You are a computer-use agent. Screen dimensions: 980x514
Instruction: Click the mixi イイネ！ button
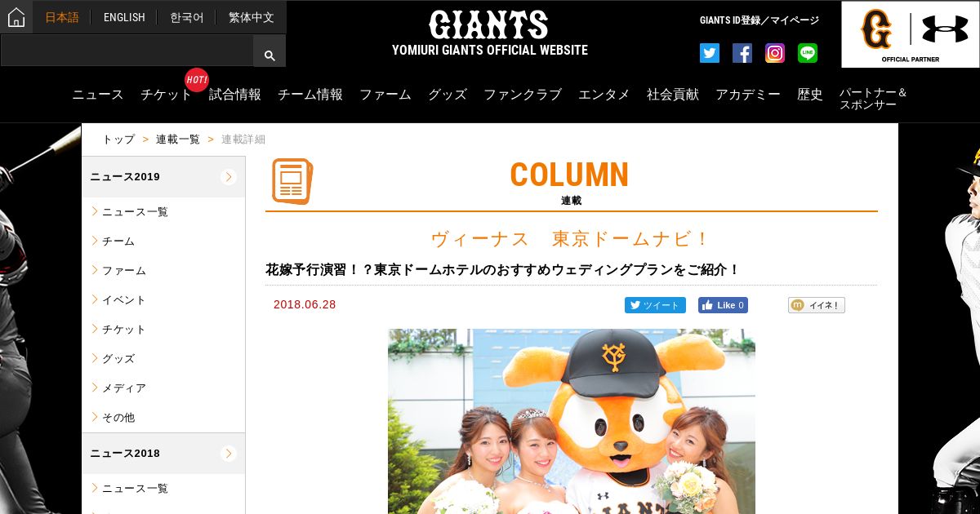(x=817, y=305)
